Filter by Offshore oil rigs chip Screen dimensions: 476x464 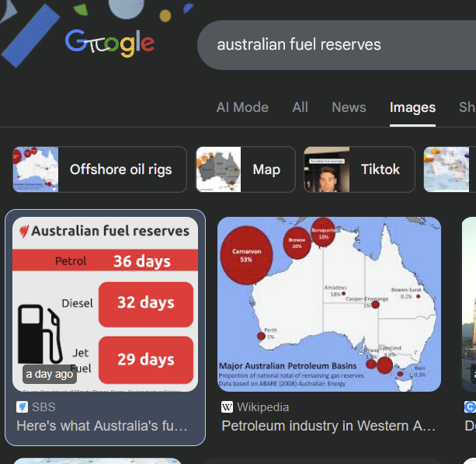120,169
